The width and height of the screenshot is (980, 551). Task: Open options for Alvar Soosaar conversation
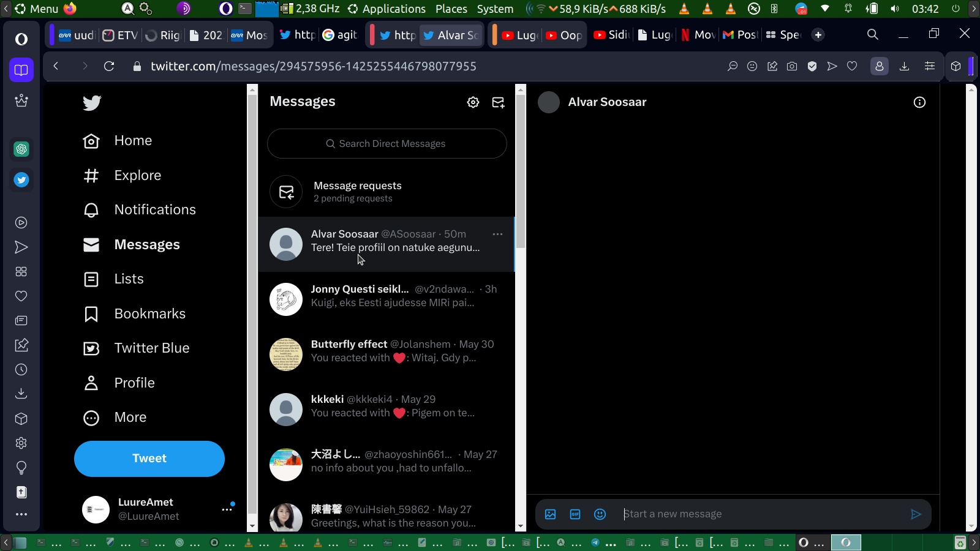[497, 234]
